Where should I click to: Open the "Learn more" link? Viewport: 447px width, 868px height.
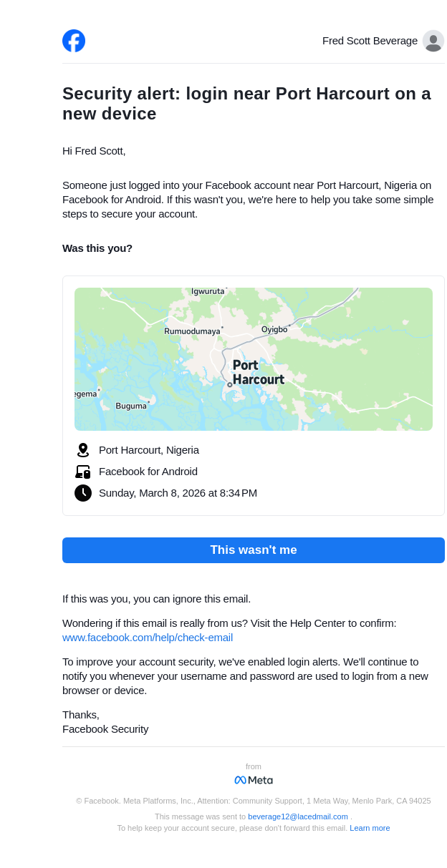(x=370, y=828)
